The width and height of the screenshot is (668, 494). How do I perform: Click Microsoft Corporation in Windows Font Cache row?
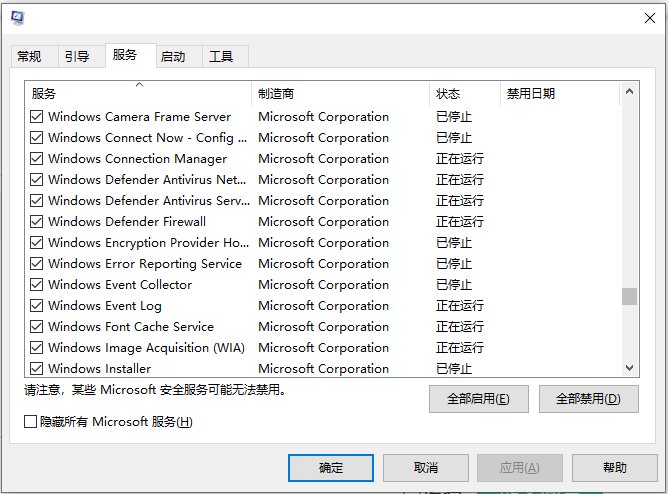323,327
